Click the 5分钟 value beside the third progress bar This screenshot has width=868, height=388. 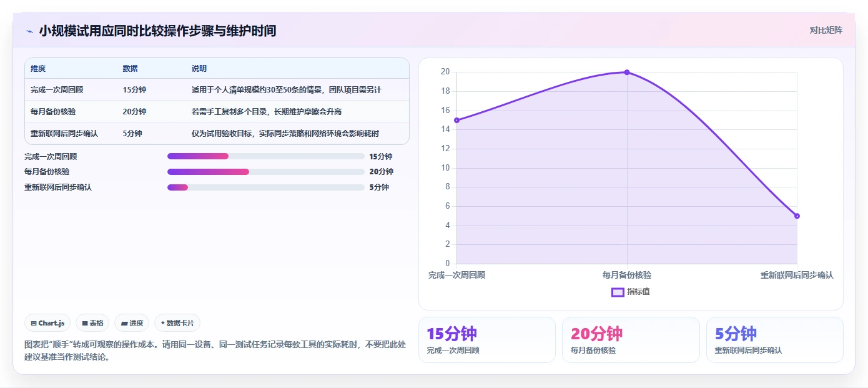click(379, 187)
